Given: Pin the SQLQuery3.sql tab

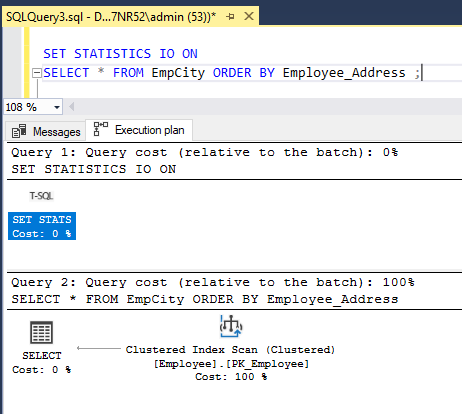Looking at the screenshot, I should tap(230, 16).
